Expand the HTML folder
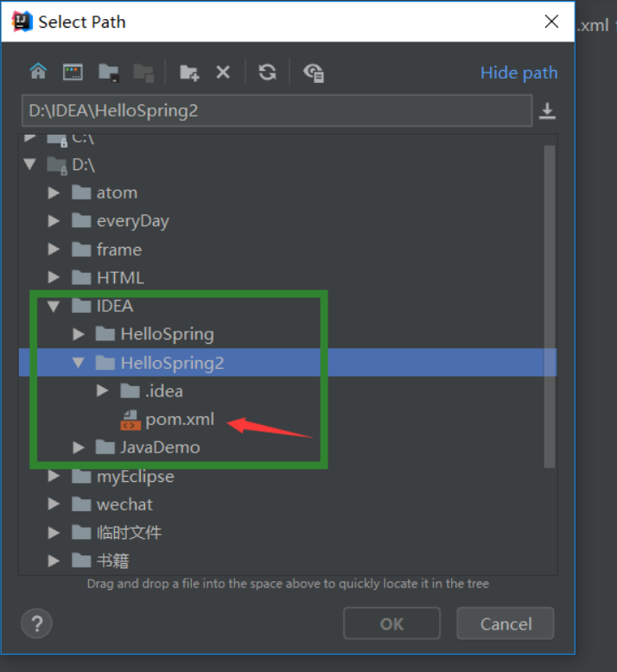Viewport: 617px width, 672px height. pyautogui.click(x=54, y=278)
